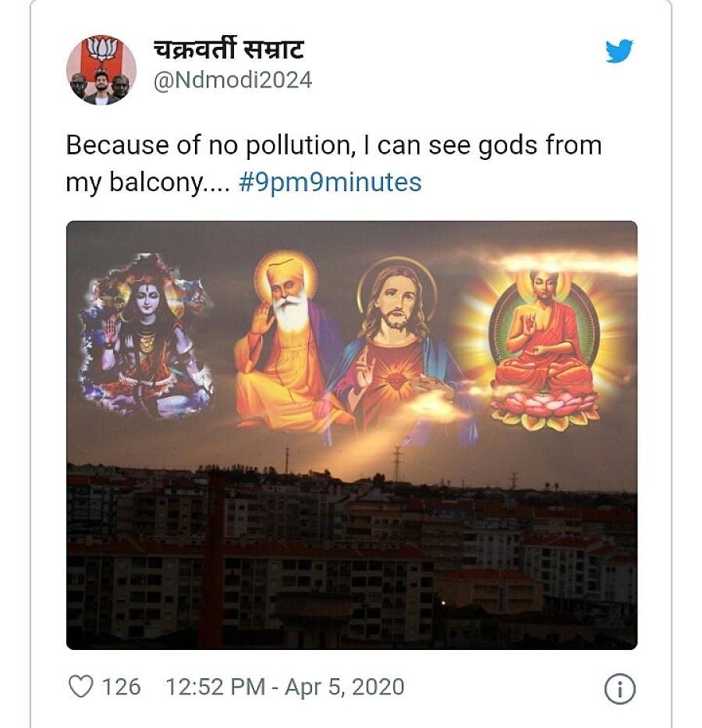This screenshot has width=702, height=728.
Task: Open the @Ndmodi2024 handle link
Action: coord(233,80)
